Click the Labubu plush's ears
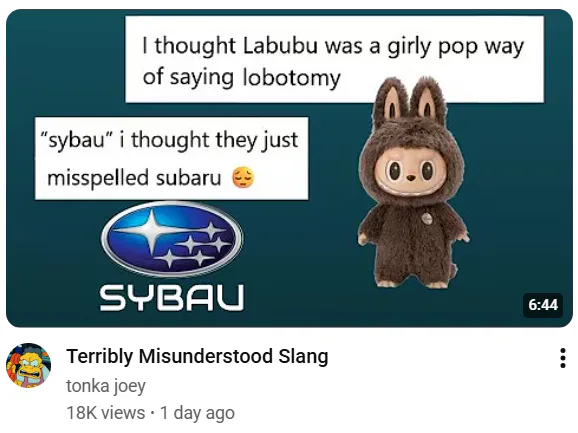 (410, 99)
